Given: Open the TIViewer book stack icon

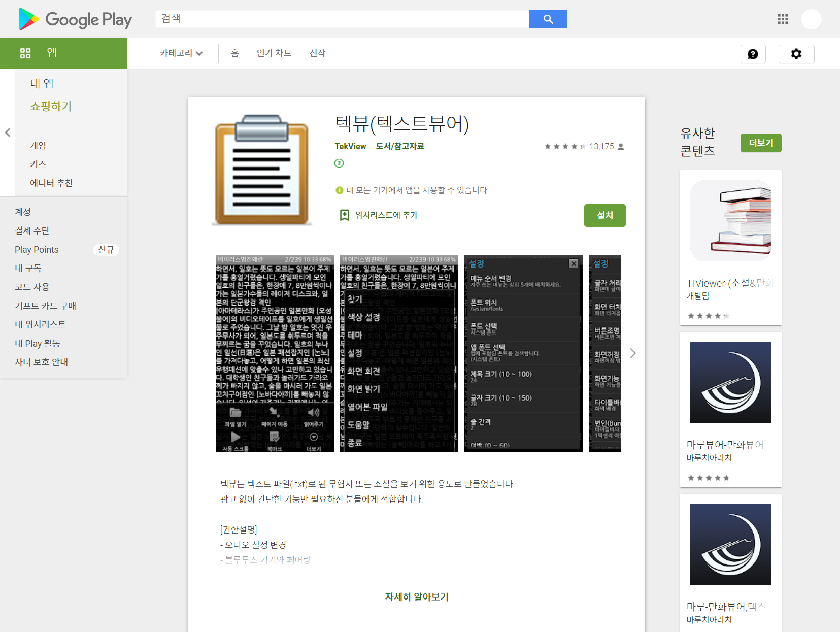Looking at the screenshot, I should tap(731, 221).
